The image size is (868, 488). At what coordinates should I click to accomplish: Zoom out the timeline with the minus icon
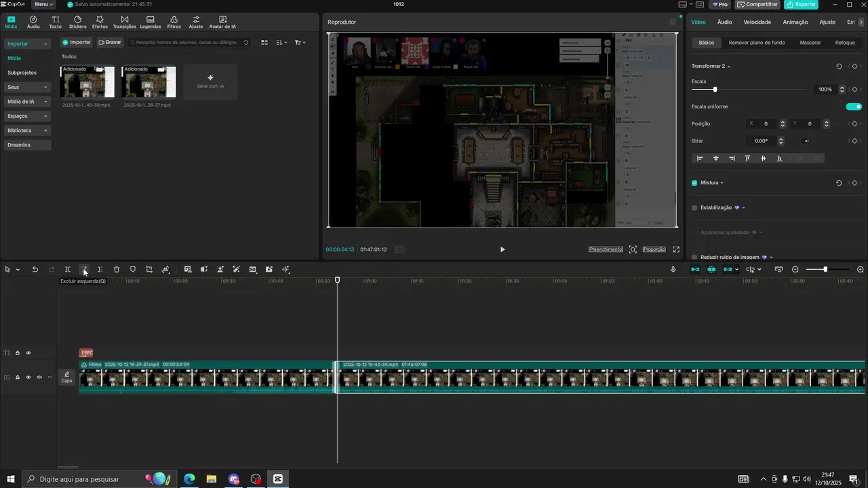point(795,270)
